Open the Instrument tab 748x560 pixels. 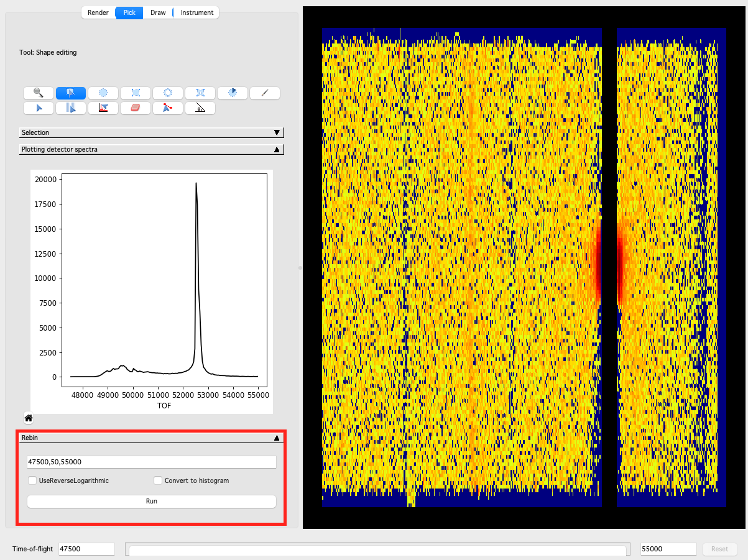tap(196, 12)
